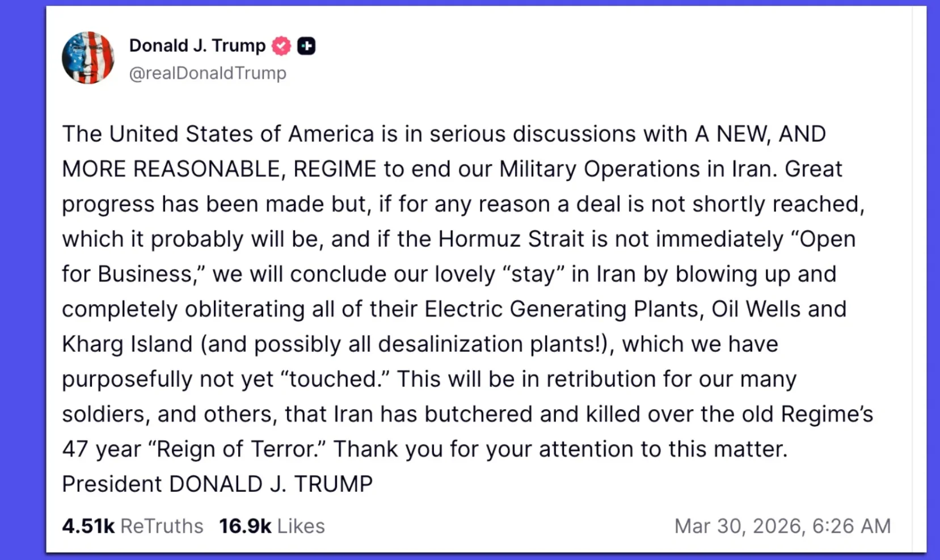
Task: Click the @realDonaldTrump handle
Action: [x=208, y=73]
